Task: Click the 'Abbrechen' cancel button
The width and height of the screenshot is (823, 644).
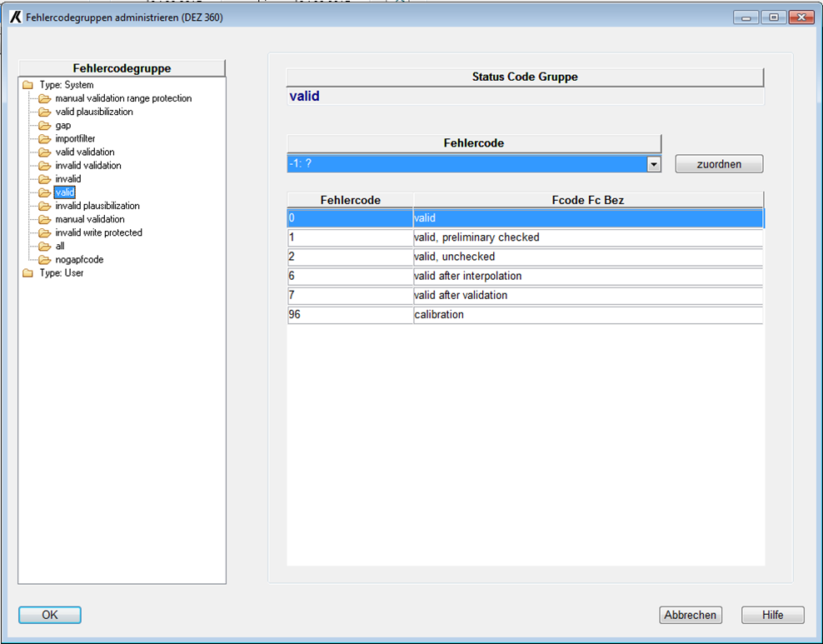Action: [690, 615]
